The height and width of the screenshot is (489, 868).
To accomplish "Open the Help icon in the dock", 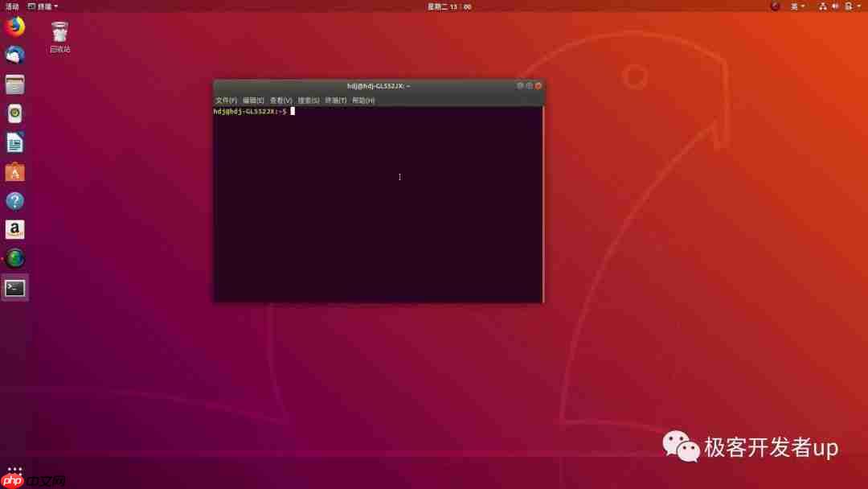I will click(x=14, y=200).
